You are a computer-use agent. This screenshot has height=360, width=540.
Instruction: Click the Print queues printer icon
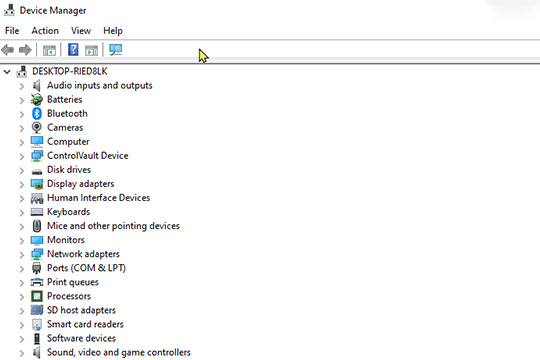tap(37, 282)
